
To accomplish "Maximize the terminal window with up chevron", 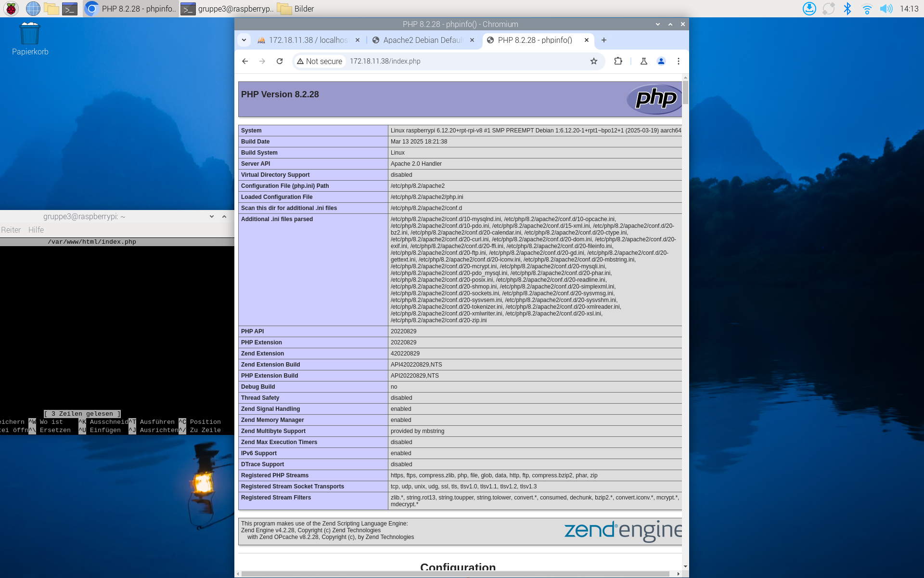I will [x=224, y=217].
